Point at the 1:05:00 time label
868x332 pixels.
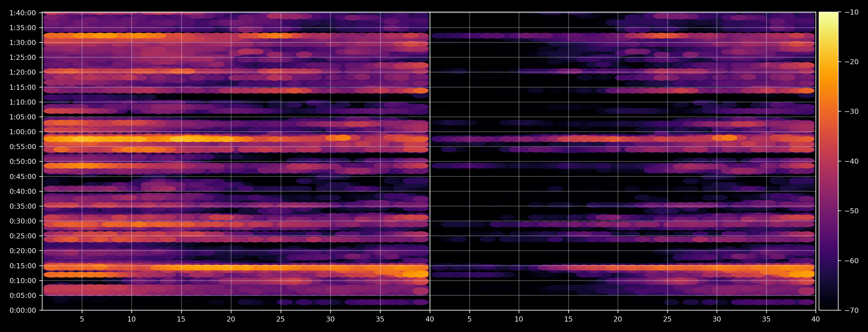(23, 117)
